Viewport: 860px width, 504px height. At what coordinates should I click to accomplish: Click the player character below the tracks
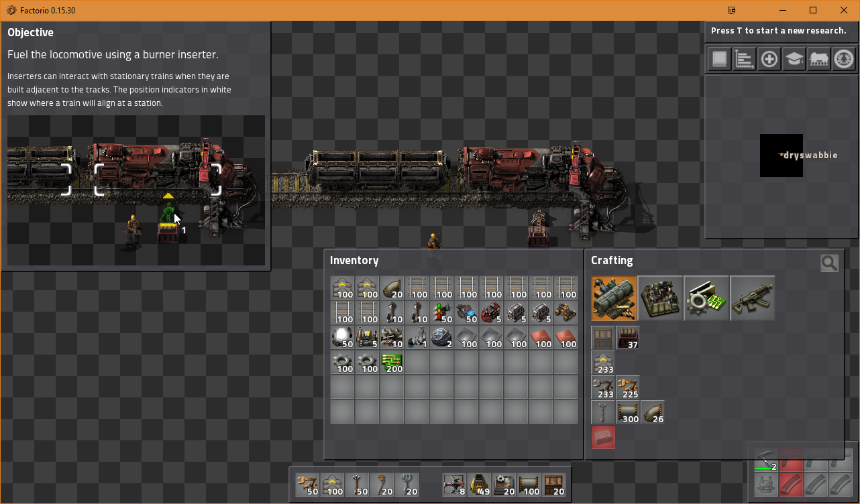coord(433,241)
